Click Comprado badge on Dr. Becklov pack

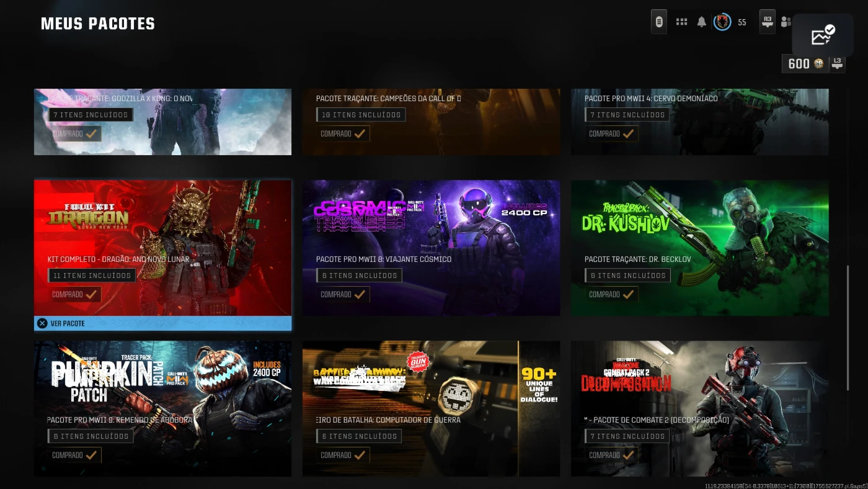(x=611, y=294)
